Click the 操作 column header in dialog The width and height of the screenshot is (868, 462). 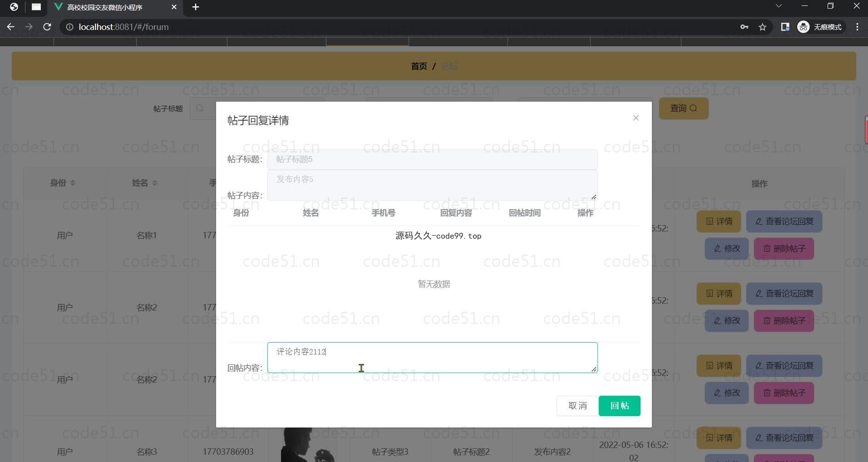tap(585, 213)
